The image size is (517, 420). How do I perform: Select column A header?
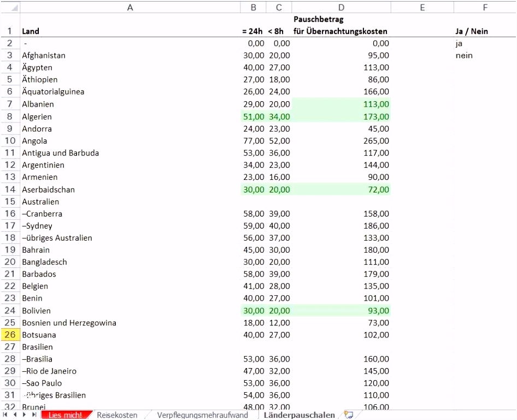click(x=130, y=7)
